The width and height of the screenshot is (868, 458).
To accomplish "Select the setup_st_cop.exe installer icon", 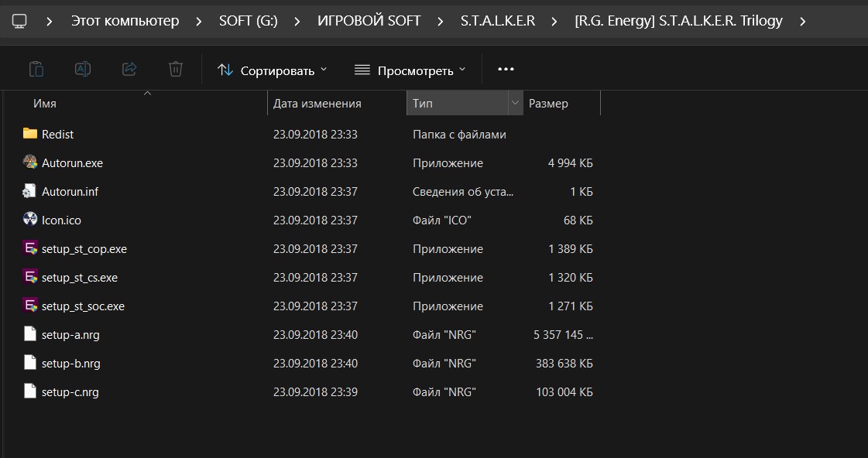I will [30, 248].
